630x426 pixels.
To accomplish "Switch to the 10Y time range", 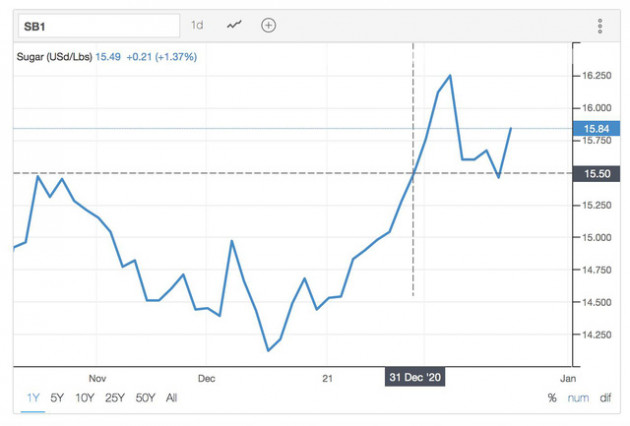I will pos(86,398).
